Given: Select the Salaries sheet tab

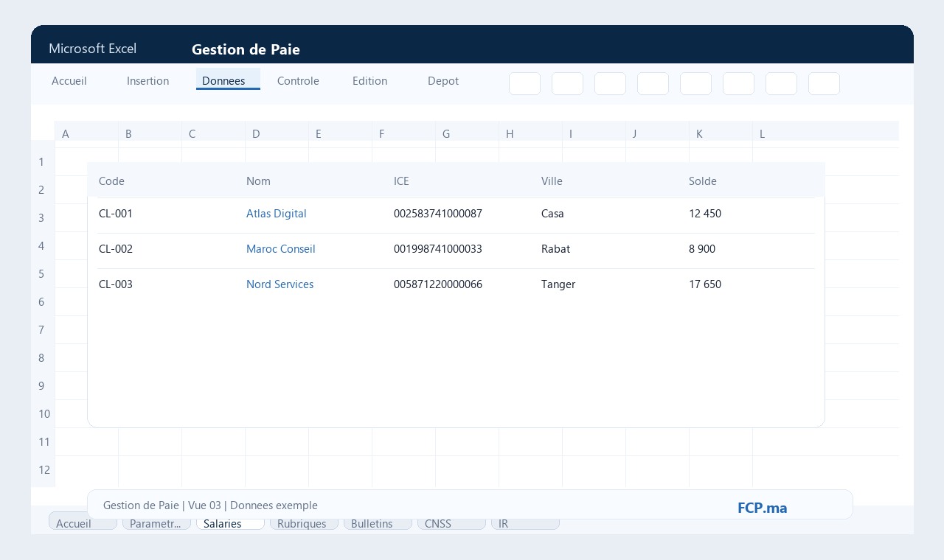Looking at the screenshot, I should click(x=230, y=523).
